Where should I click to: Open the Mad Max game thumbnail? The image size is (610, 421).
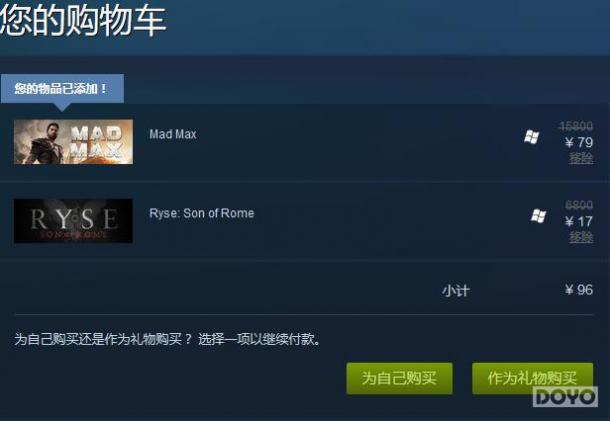73,142
